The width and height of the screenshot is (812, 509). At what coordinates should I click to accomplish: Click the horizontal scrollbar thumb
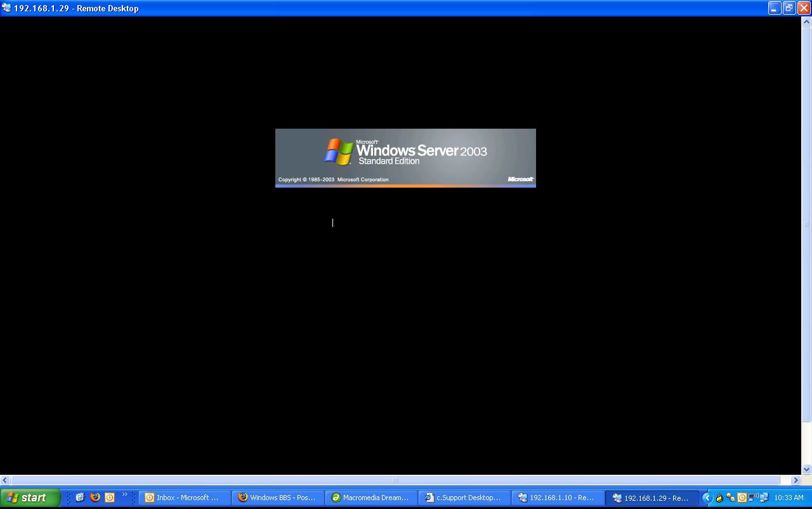coord(395,480)
